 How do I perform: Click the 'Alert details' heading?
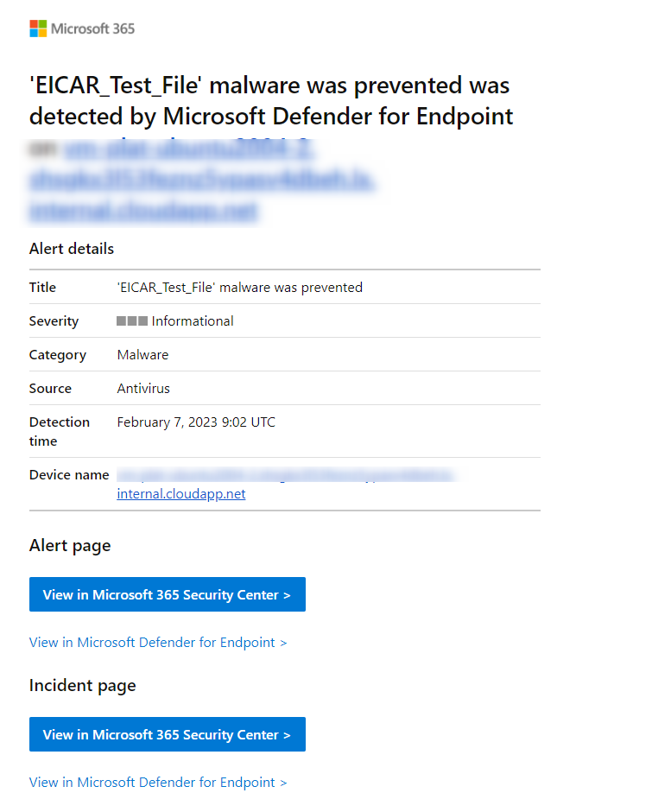tap(72, 249)
